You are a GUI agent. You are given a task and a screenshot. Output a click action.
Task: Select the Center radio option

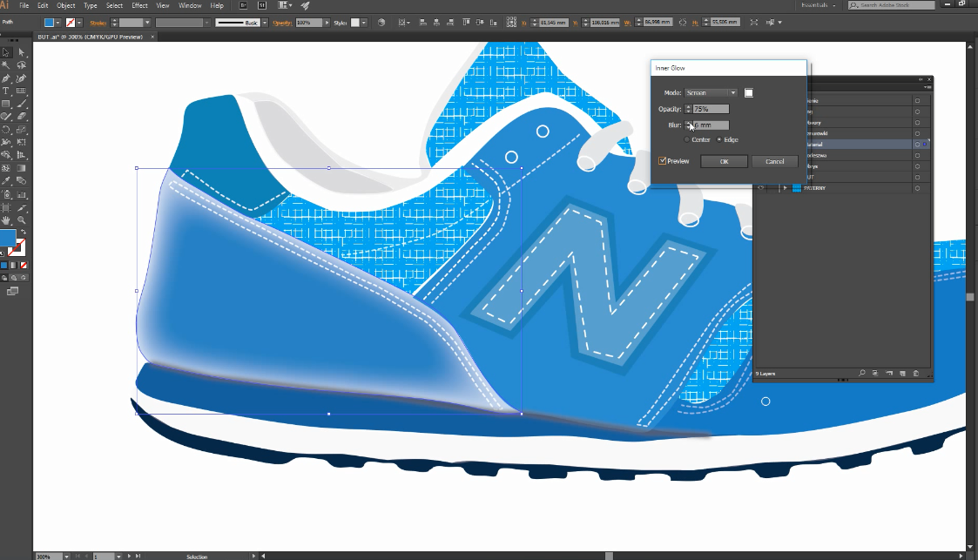(687, 139)
